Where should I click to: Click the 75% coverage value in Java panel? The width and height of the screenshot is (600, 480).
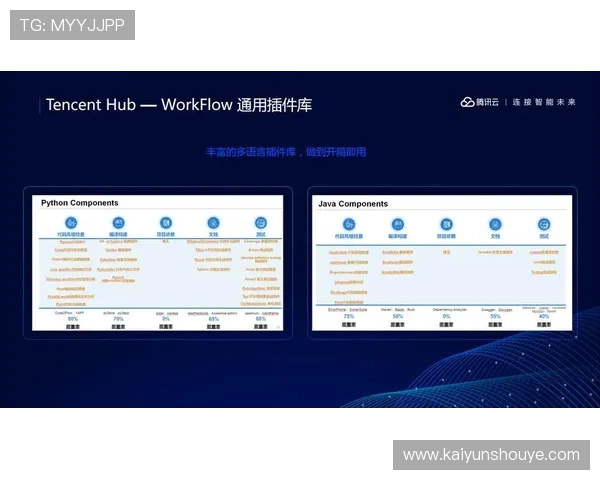(349, 317)
